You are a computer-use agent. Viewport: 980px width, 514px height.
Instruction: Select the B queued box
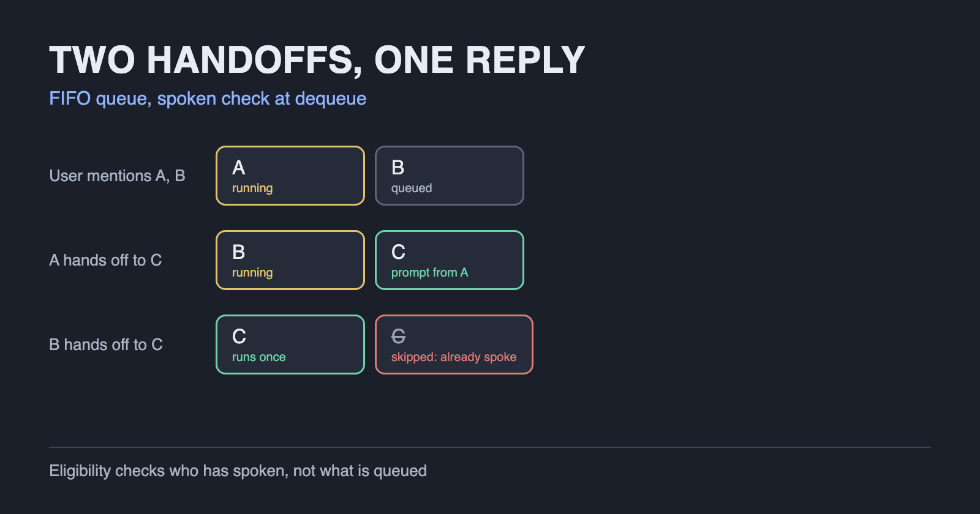tap(450, 176)
